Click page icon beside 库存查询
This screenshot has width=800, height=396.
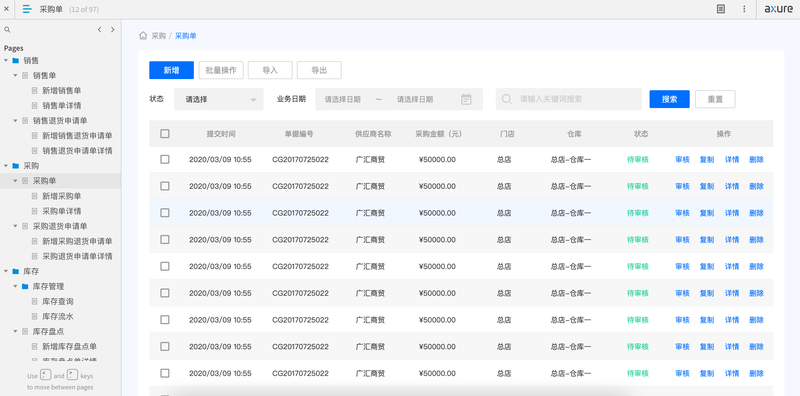35,301
